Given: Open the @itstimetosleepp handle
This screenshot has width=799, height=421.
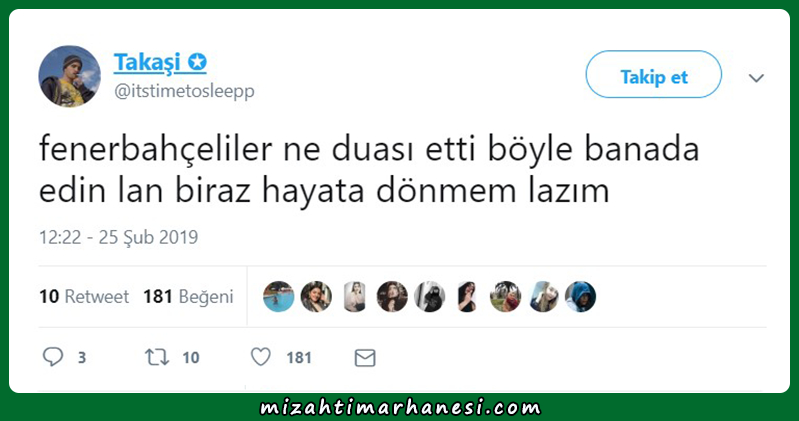Looking at the screenshot, I should [184, 92].
